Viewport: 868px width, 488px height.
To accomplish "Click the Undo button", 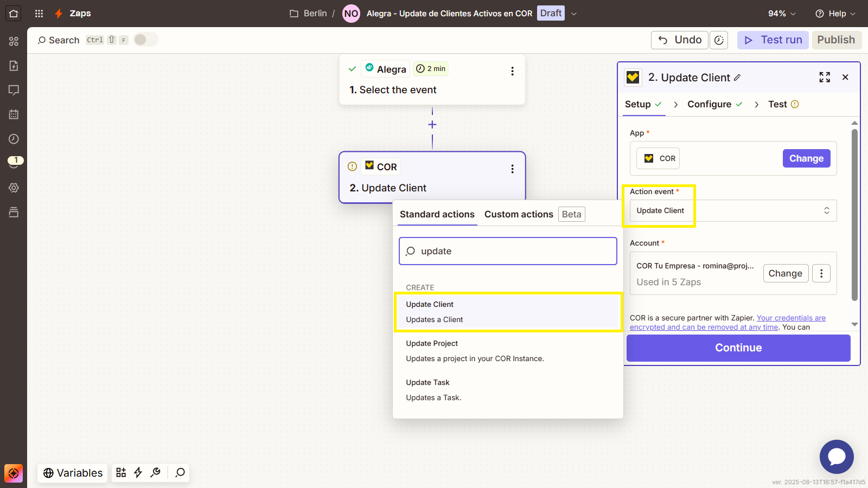I will (680, 40).
